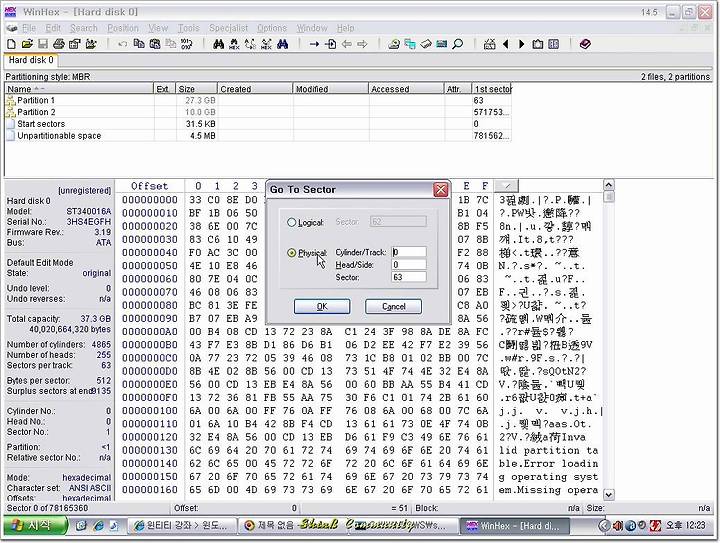Viewport: 720px width, 543px height.
Task: Select the Logical radio button
Action: [291, 222]
